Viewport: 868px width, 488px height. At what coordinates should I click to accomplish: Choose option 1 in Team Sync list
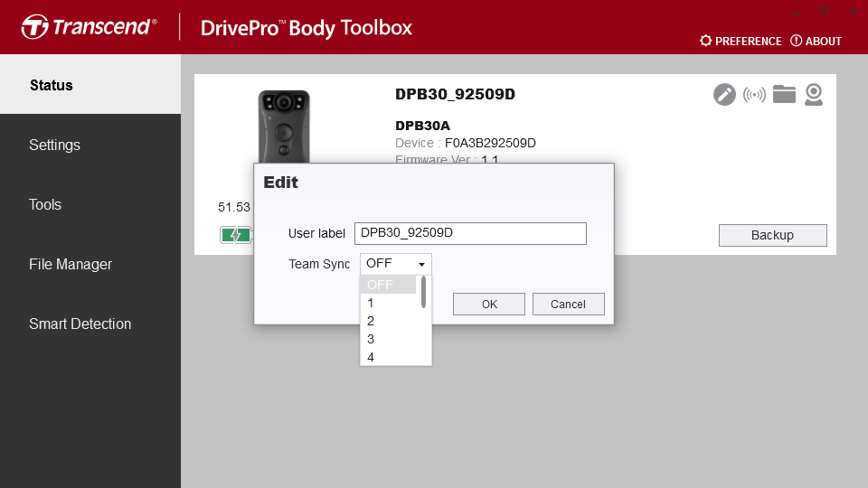(388, 304)
